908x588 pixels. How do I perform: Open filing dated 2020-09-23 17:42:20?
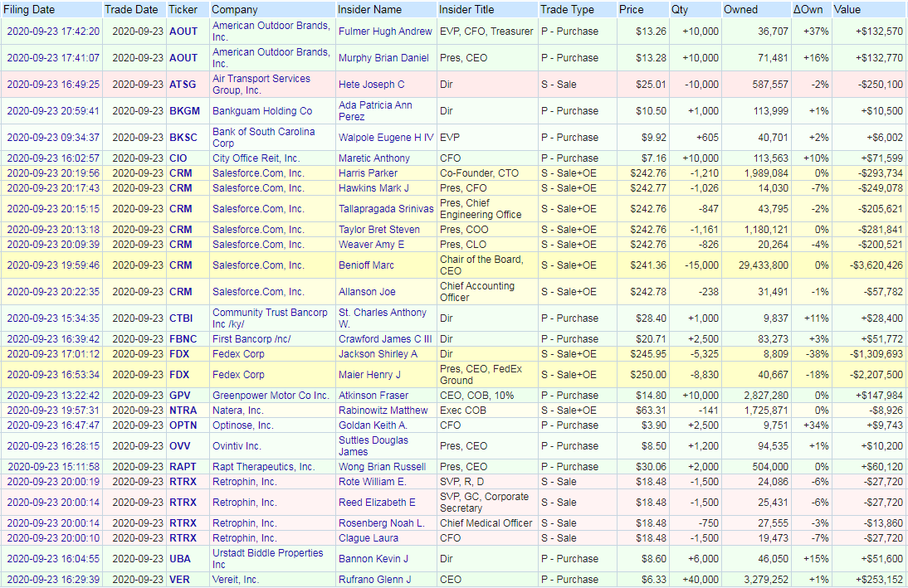[53, 32]
